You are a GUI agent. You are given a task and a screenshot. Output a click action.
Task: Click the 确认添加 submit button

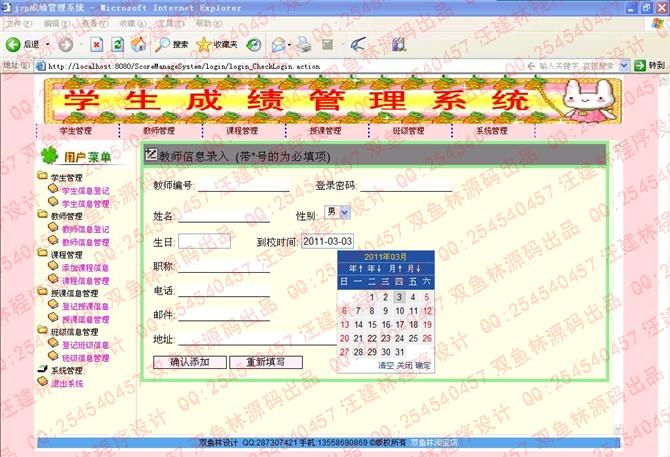tap(190, 362)
